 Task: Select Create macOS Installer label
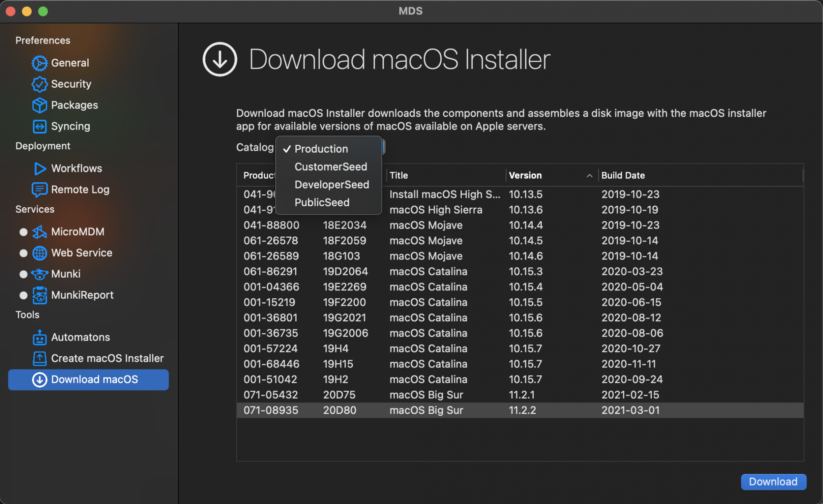pos(107,358)
